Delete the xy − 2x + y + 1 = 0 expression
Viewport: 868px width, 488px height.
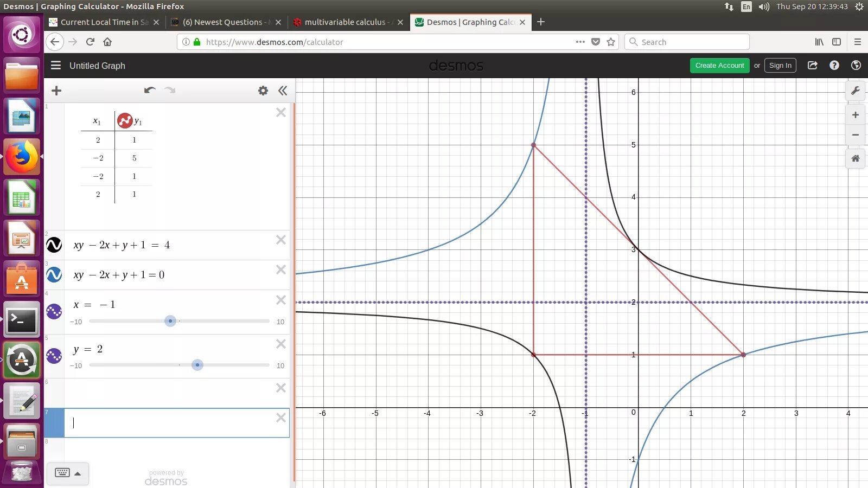[x=281, y=269]
